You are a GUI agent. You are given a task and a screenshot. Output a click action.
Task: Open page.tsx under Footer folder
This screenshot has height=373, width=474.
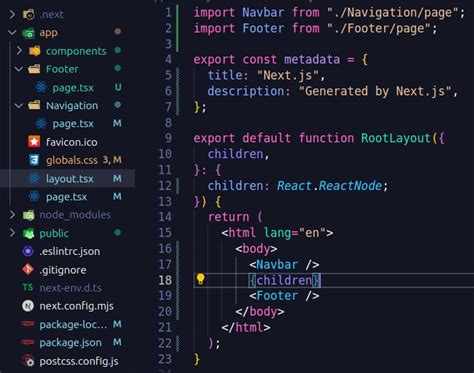tap(73, 88)
